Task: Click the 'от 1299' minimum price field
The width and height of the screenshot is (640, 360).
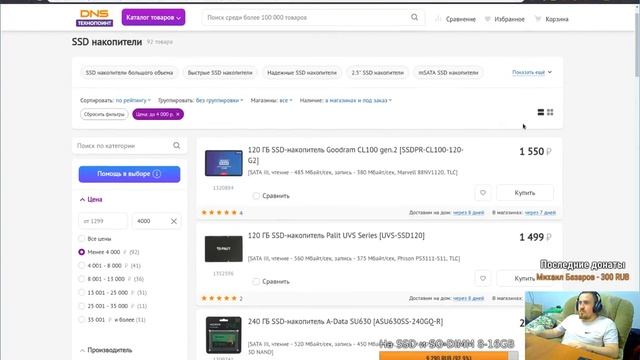Action: coord(103,221)
